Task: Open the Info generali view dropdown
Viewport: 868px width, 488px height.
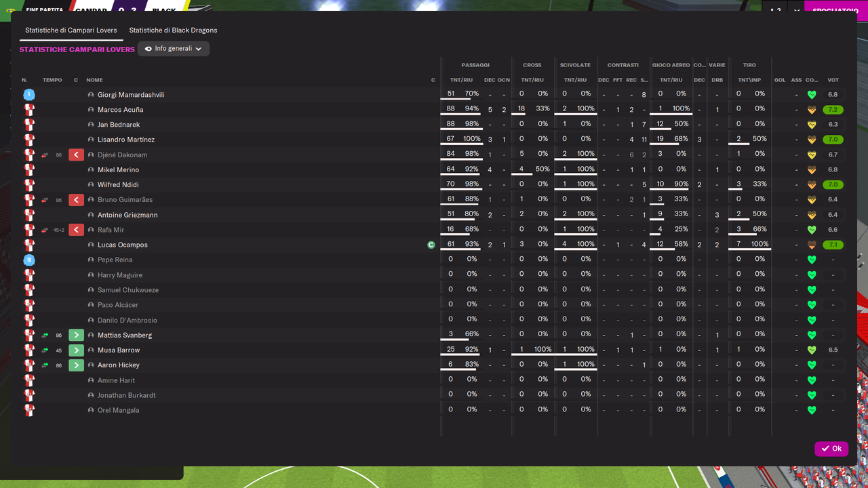Action: click(174, 49)
